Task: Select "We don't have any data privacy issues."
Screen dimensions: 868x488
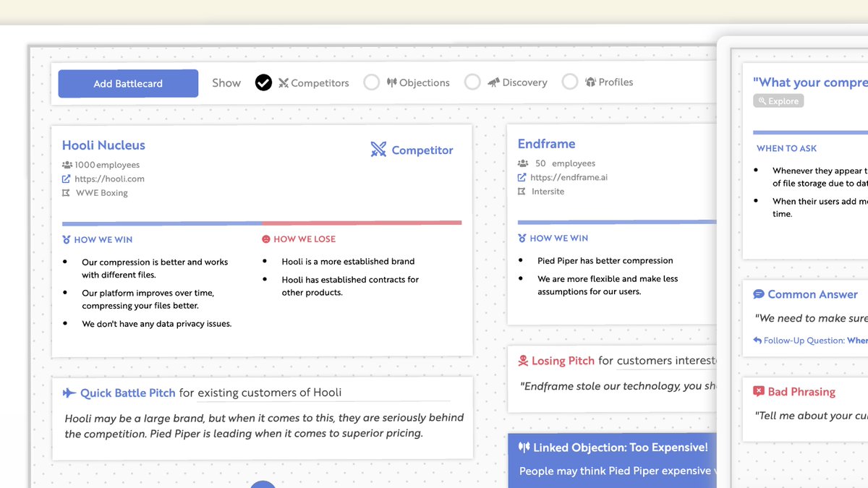Action: (x=157, y=324)
